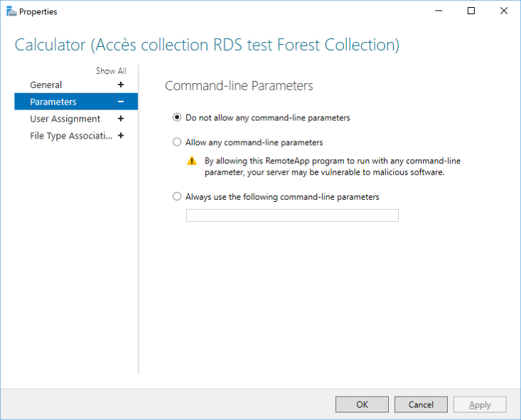This screenshot has height=420, width=521.
Task: Collapse the Parameters section minus sign
Action: 120,102
